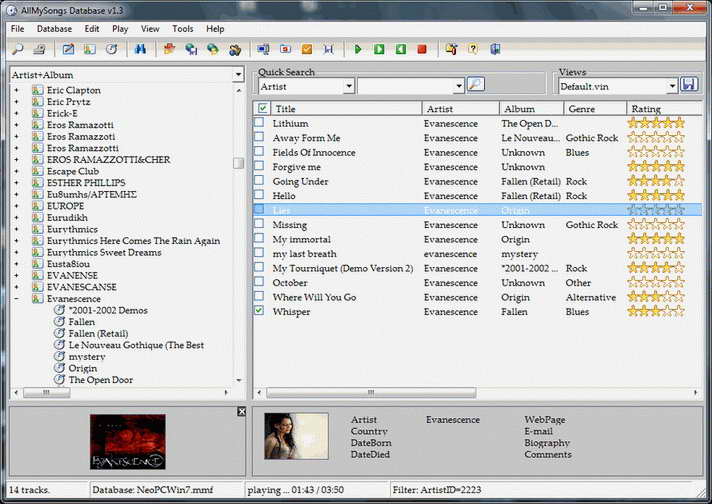This screenshot has width=712, height=504.
Task: Sort by the Artist column header
Action: (461, 109)
